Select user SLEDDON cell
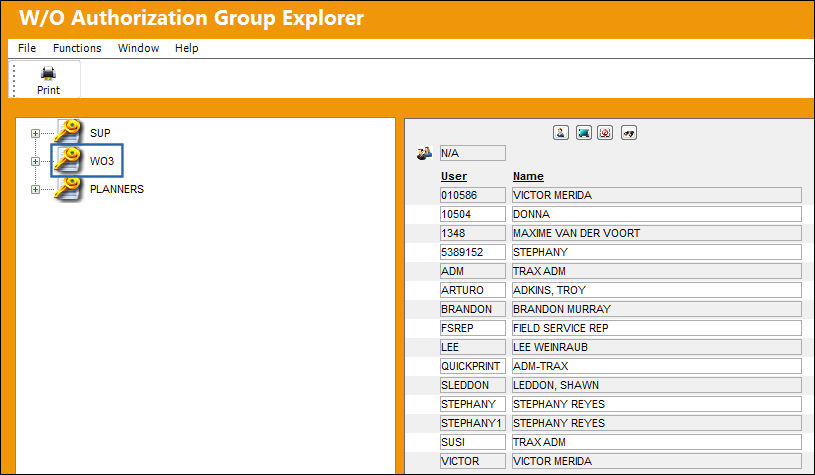The image size is (815, 475). click(x=472, y=385)
